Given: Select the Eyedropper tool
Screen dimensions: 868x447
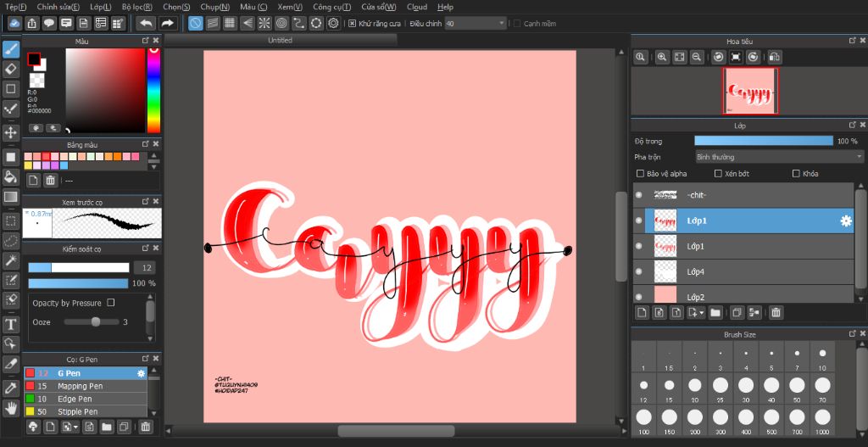Looking at the screenshot, I should point(10,388).
